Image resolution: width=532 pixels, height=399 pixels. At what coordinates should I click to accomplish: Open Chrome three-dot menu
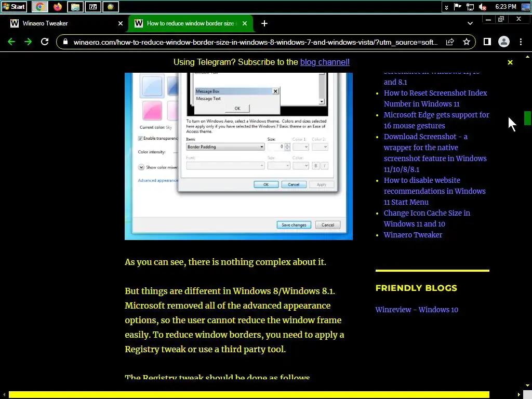[x=521, y=42]
